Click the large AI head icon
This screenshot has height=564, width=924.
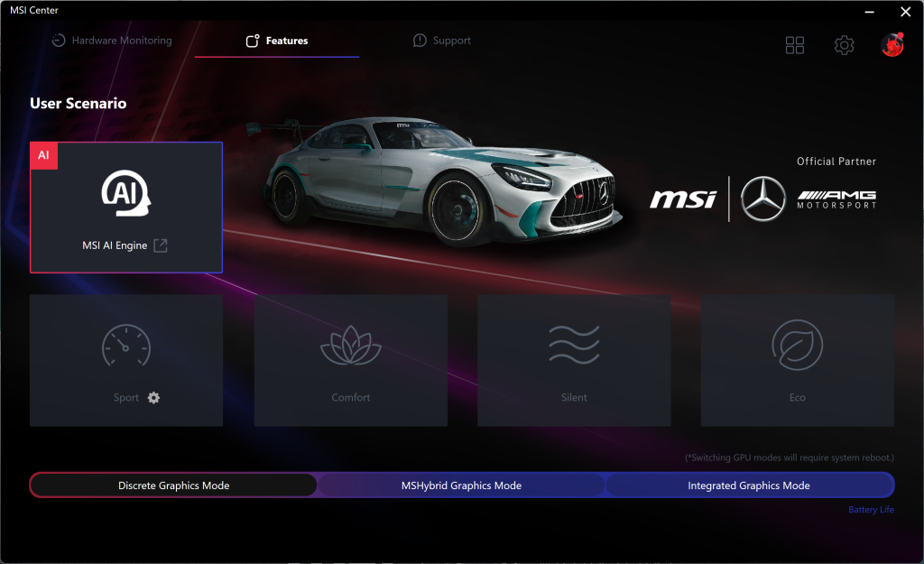click(126, 193)
